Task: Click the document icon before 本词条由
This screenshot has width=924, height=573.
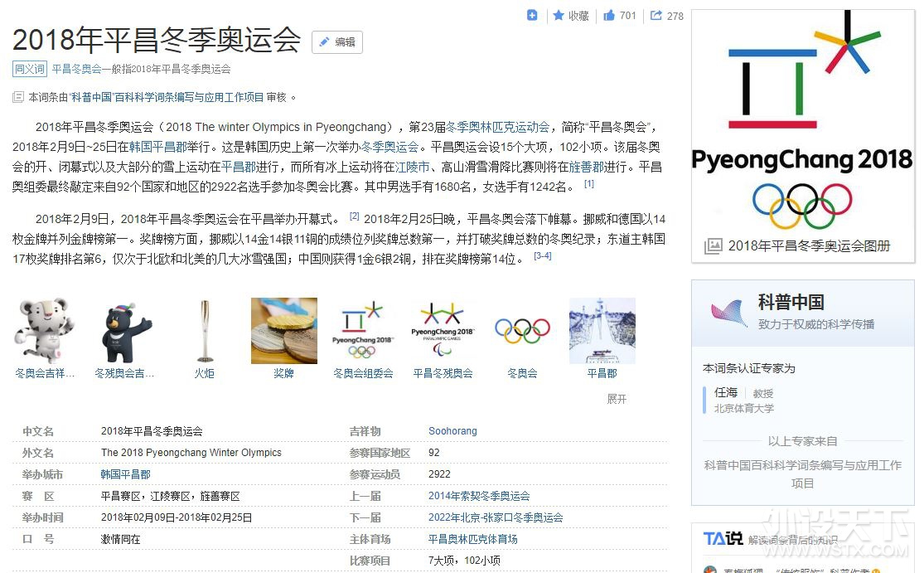Action: (x=18, y=97)
